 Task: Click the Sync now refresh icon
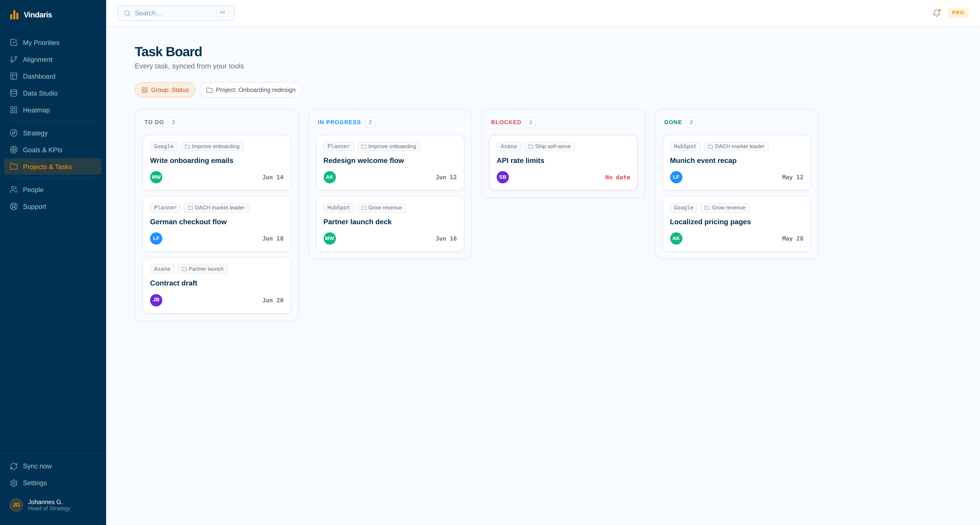[x=14, y=466]
